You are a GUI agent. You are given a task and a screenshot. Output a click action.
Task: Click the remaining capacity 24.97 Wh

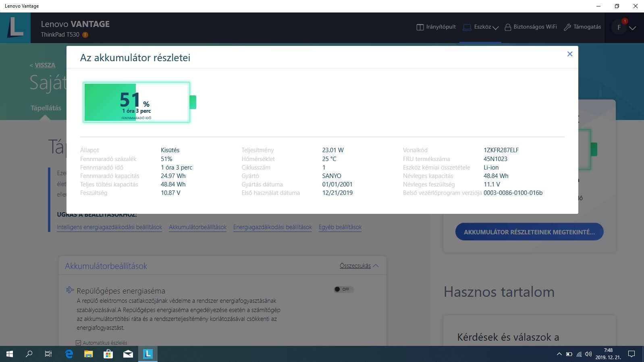coord(173,176)
